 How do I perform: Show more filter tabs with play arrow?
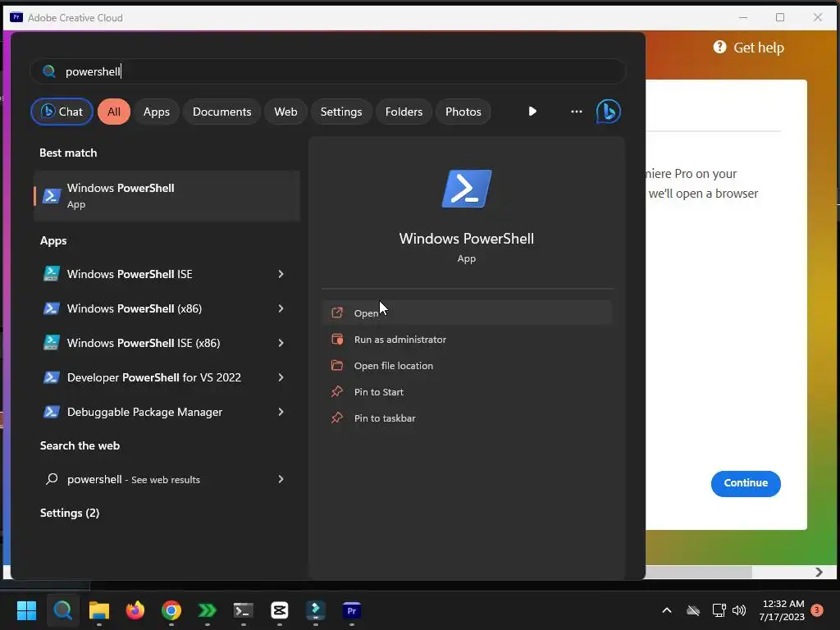click(x=532, y=112)
